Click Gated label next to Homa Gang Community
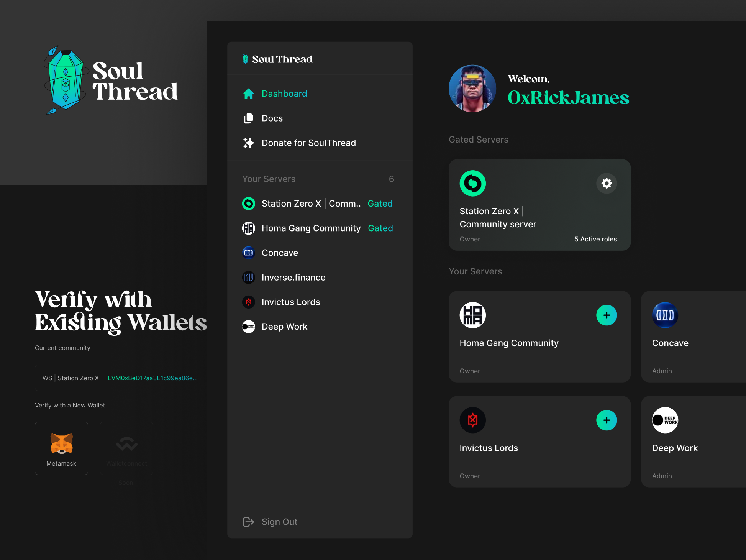Screen dimensions: 746x560 [x=380, y=228]
